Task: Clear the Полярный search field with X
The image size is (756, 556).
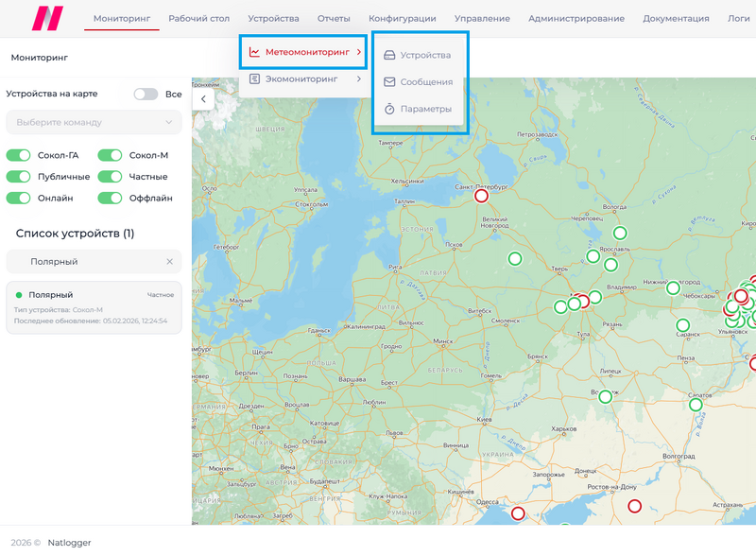Action: (x=170, y=262)
